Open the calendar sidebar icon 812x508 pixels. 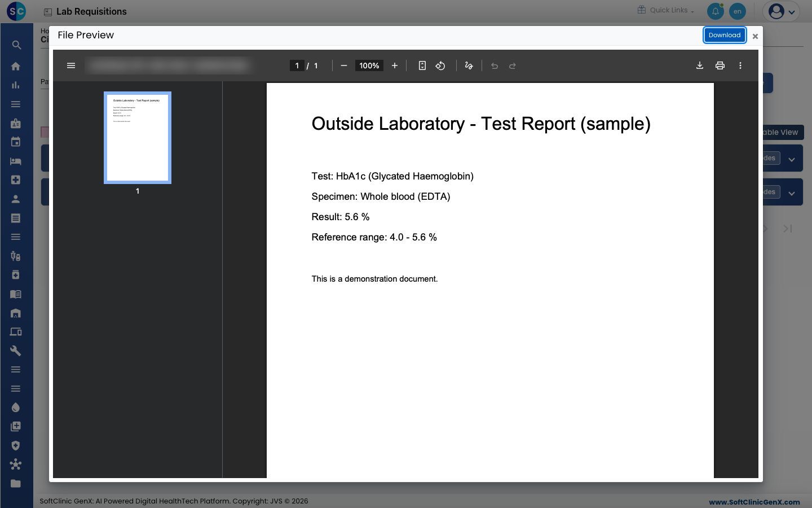pyautogui.click(x=16, y=142)
